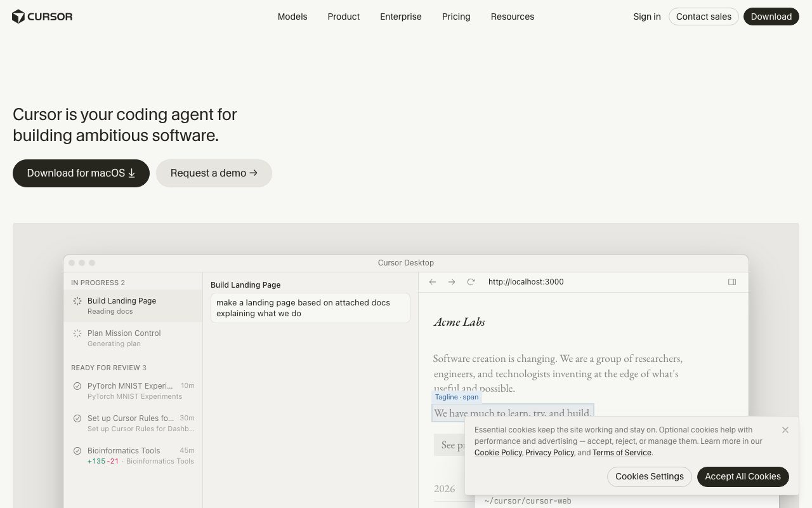Click the Build Landing Page chat title
Image resolution: width=812 pixels, height=508 pixels.
246,285
